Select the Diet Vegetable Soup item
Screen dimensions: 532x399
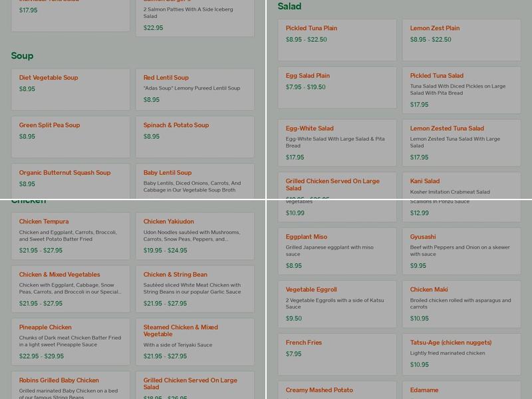pyautogui.click(x=70, y=89)
